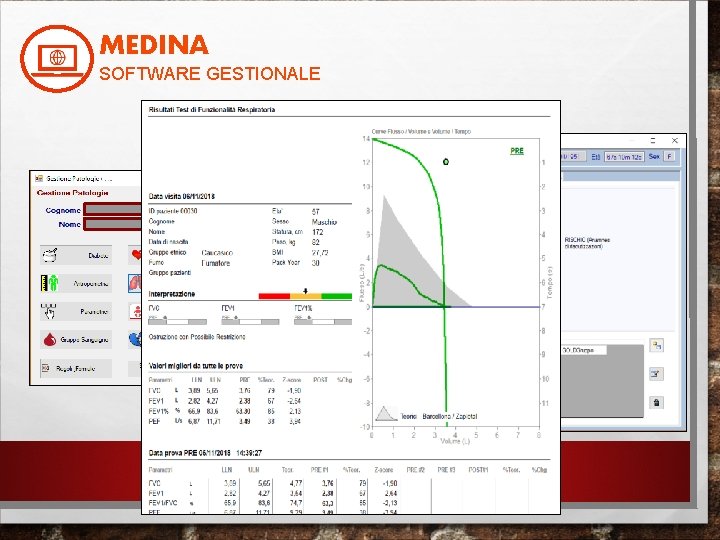Click the bottom-left button in Gestione Patologie
The image size is (720, 540).
[76, 368]
